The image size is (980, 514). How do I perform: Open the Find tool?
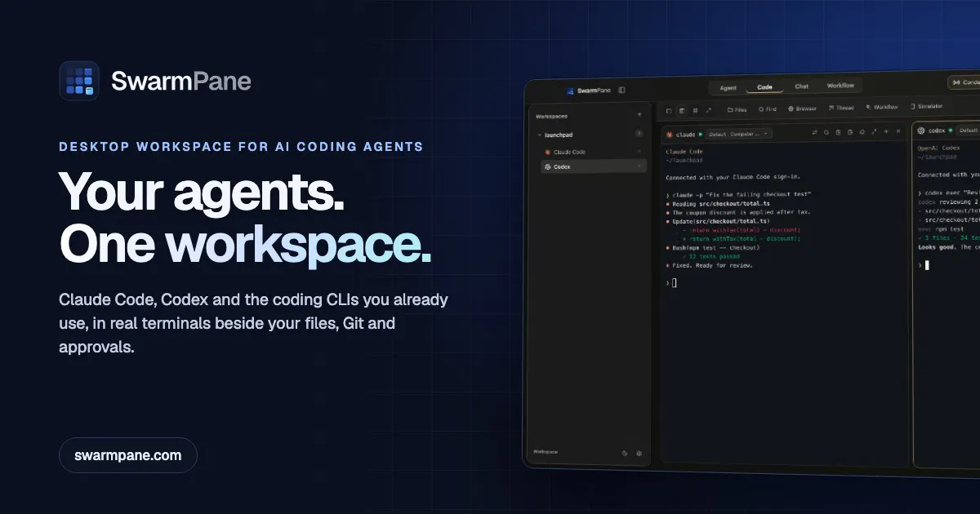[x=767, y=109]
